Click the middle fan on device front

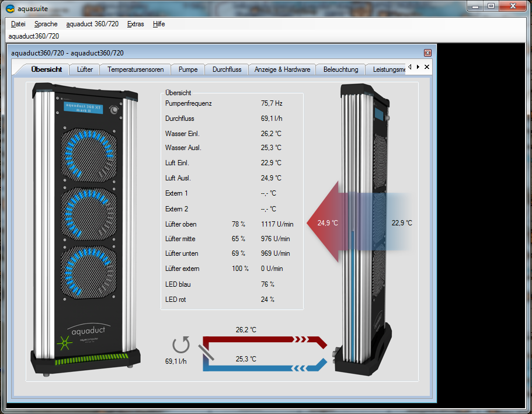89,214
